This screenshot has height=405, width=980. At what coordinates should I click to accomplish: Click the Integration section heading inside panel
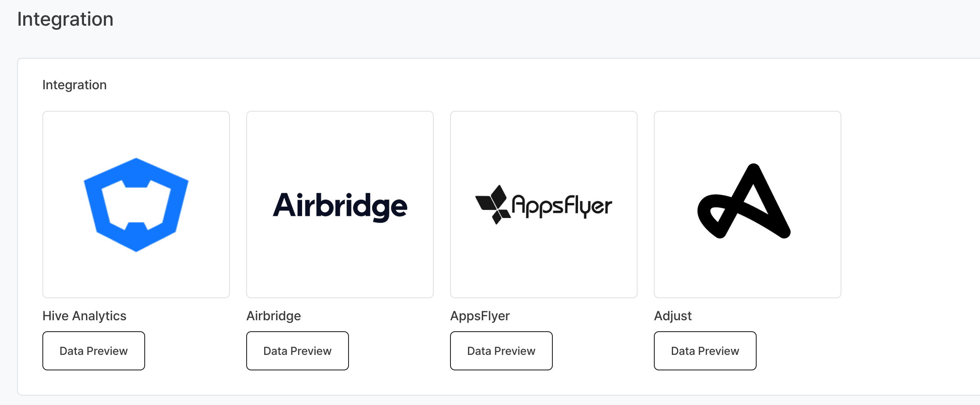click(x=75, y=85)
